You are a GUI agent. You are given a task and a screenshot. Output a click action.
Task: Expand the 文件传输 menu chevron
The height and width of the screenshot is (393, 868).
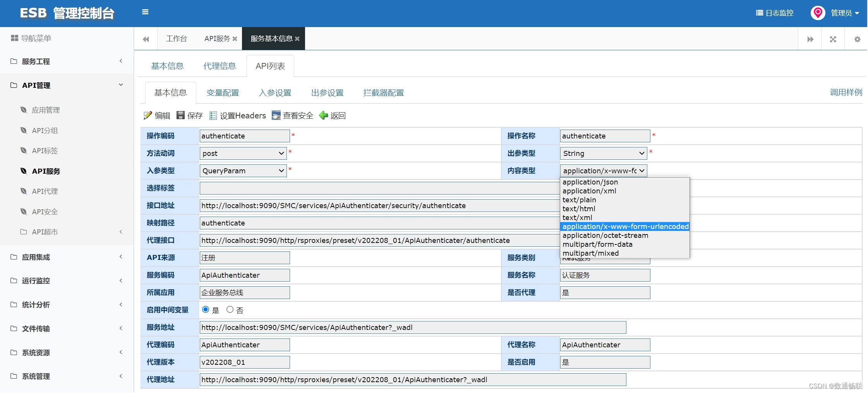(121, 328)
